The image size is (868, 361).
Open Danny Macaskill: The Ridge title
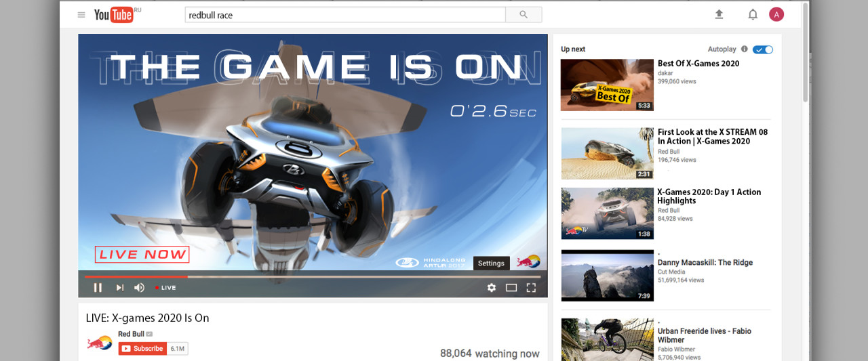pos(705,263)
